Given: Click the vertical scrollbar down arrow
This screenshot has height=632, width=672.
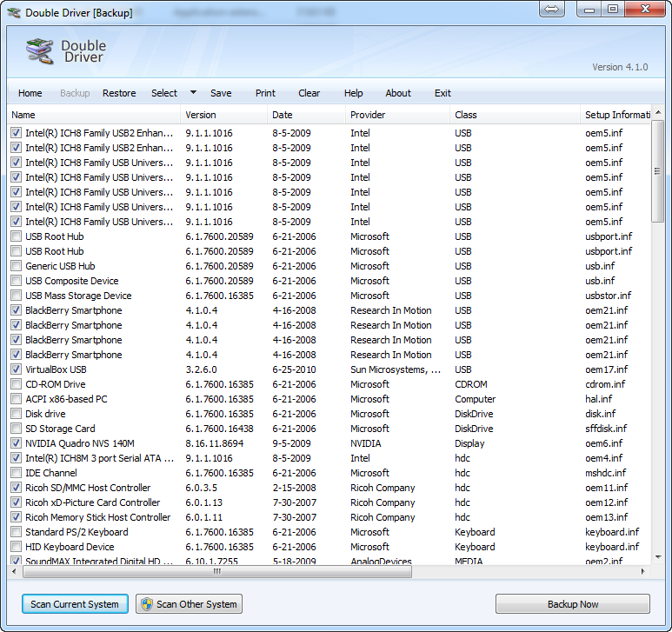Looking at the screenshot, I should point(658,557).
